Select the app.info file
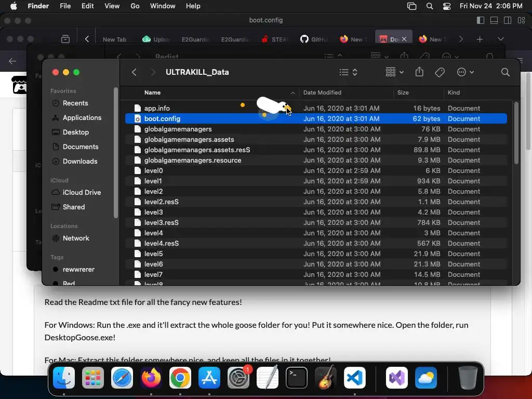This screenshot has width=532, height=399. coord(316,108)
